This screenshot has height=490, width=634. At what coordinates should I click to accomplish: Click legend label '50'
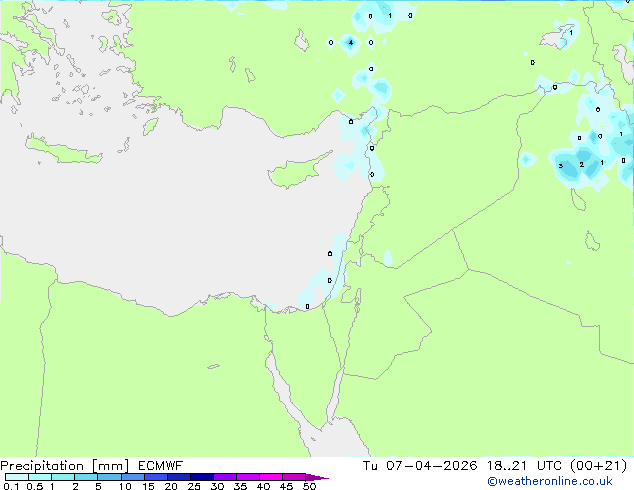[x=309, y=486]
